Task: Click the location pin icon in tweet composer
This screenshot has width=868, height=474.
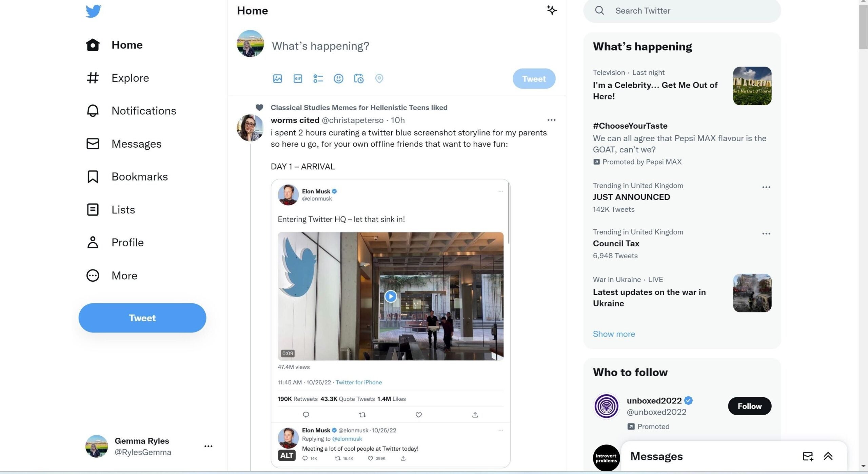Action: [379, 78]
